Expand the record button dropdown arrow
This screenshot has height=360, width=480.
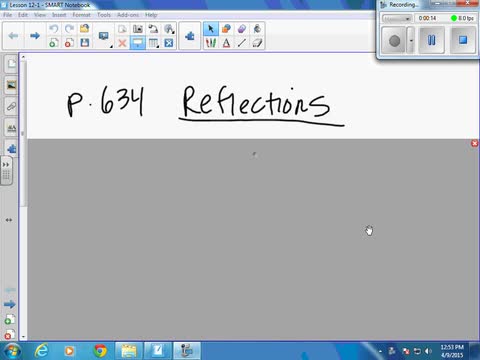411,40
